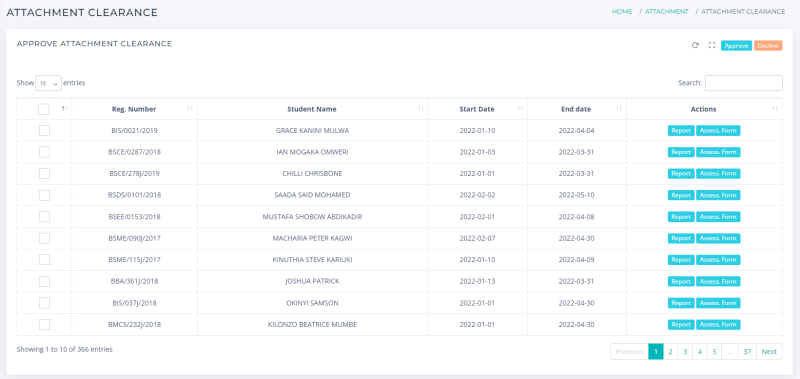The image size is (800, 379).
Task: Open Report for Ian Mogaka Omweri
Action: pyautogui.click(x=681, y=152)
